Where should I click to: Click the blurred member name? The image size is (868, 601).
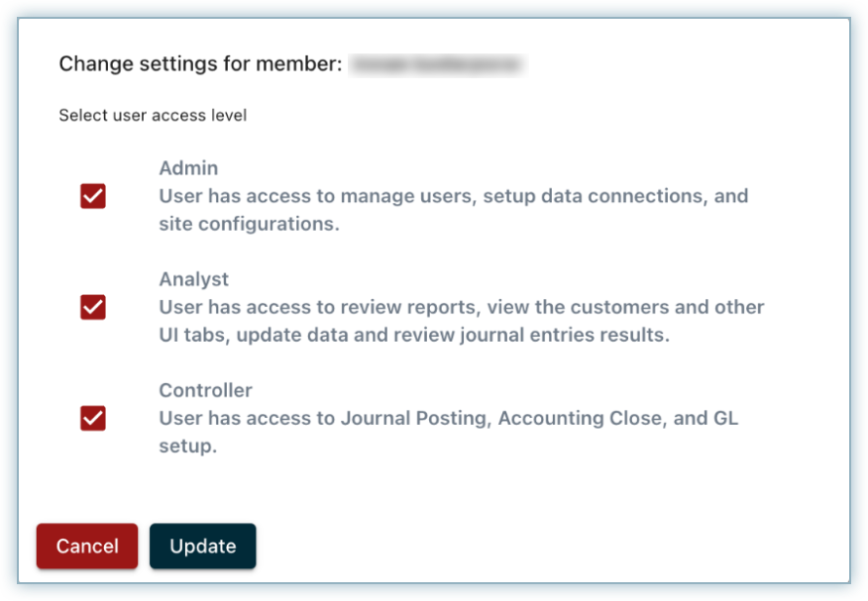pos(438,64)
